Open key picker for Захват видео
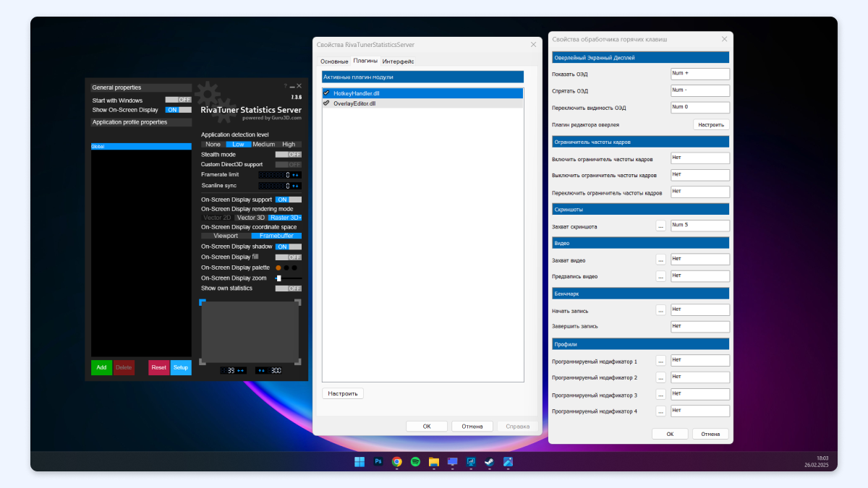This screenshot has height=488, width=868. tap(660, 260)
